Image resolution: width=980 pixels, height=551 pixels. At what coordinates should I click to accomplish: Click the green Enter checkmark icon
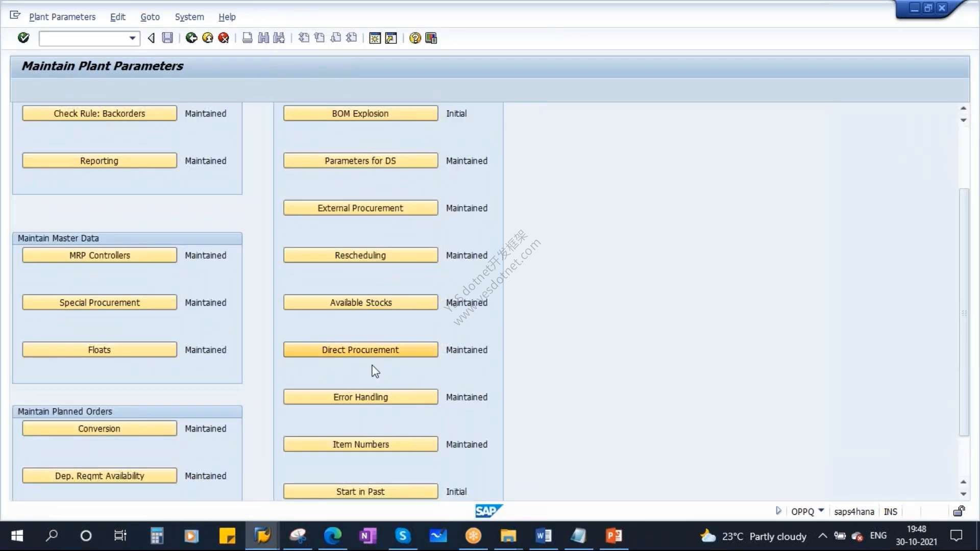click(23, 38)
